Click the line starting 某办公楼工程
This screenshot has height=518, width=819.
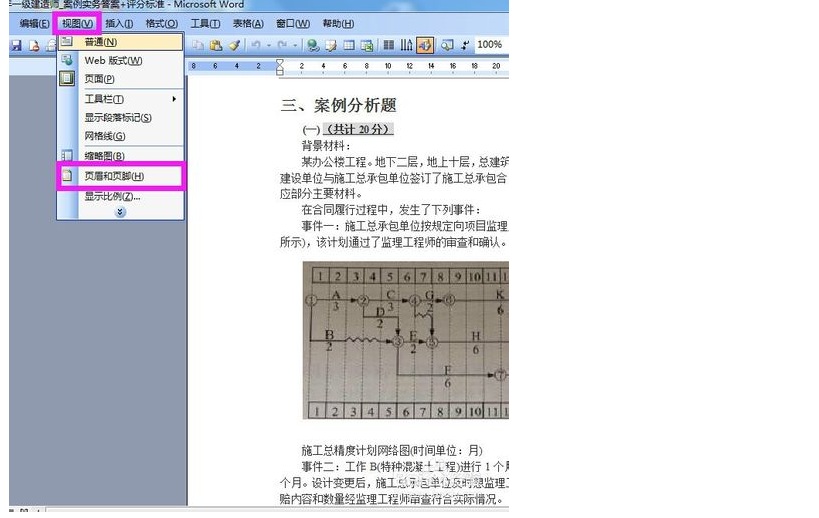[x=405, y=162]
